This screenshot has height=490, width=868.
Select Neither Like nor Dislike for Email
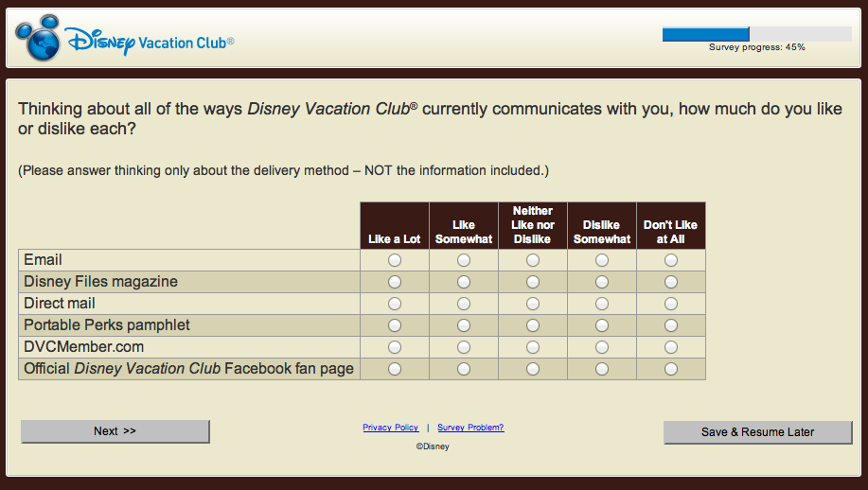[x=533, y=260]
